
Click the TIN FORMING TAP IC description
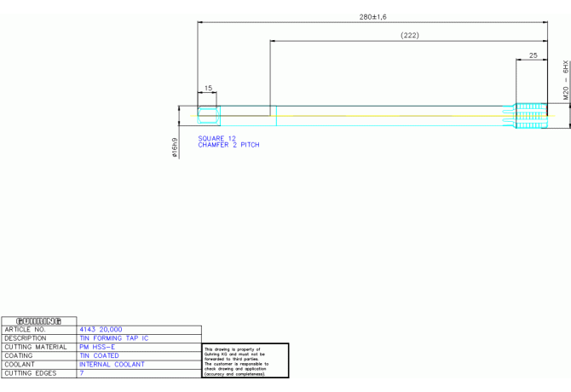[x=114, y=338]
